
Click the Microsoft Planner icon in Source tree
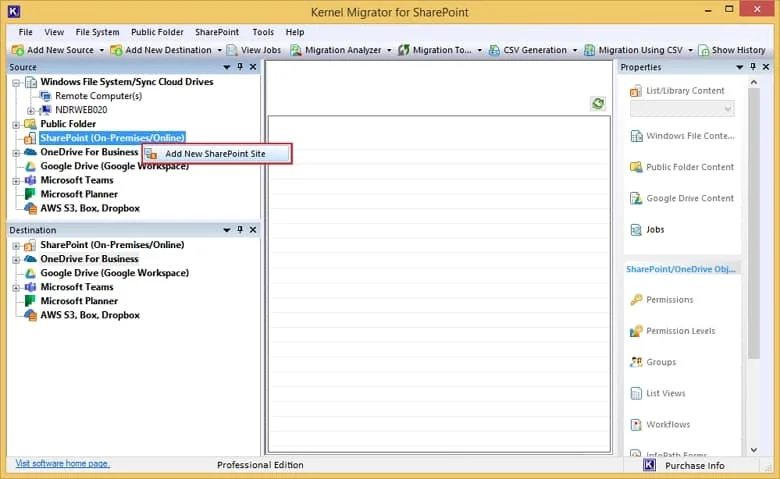point(30,194)
